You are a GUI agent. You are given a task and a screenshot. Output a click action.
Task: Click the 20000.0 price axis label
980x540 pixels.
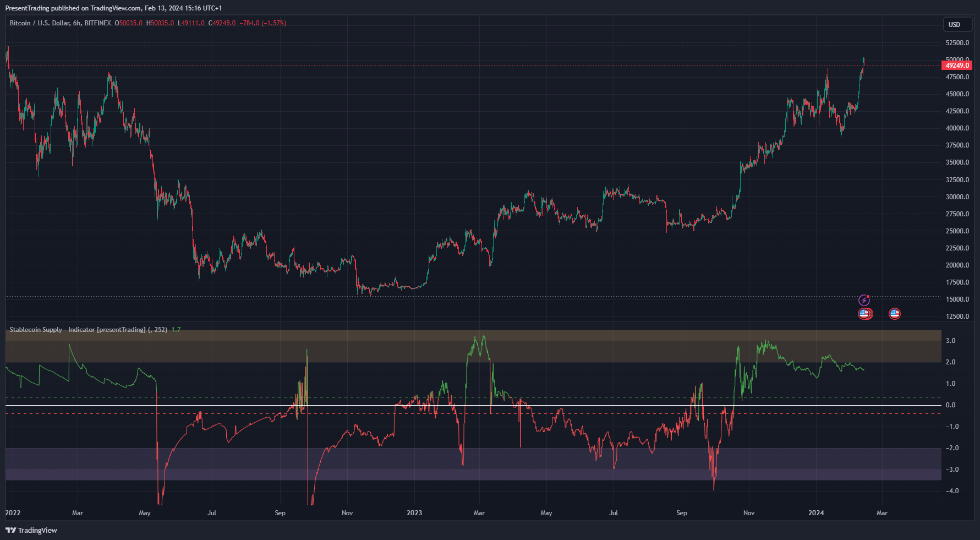[x=957, y=265]
